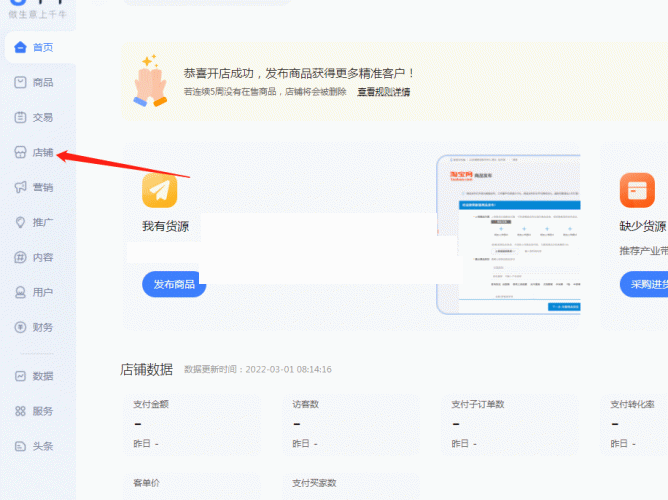Click the yellow paper-plane 我有货源 icon
Image resolution: width=668 pixels, height=500 pixels.
(160, 190)
